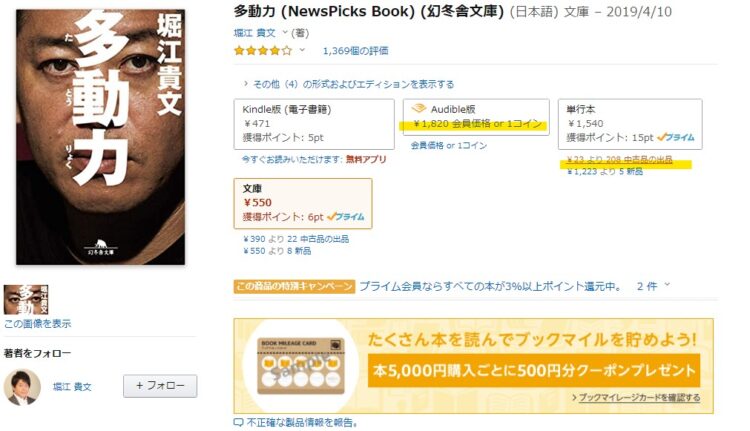Expand the star rating breakdown chevron

pyautogui.click(x=302, y=50)
